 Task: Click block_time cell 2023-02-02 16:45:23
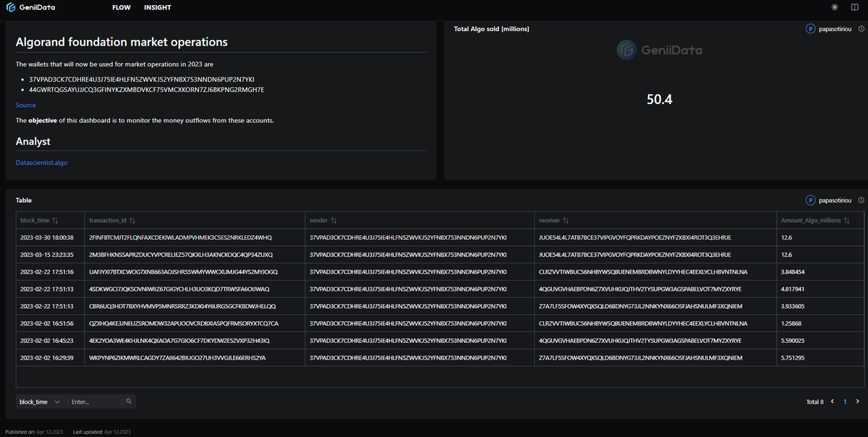pyautogui.click(x=47, y=340)
